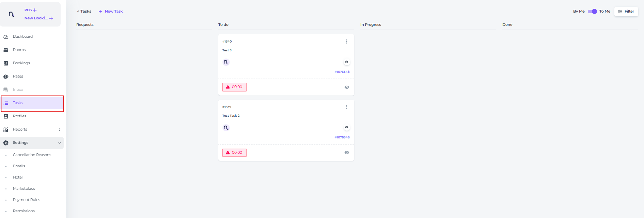
Task: Click the overdue 00:00 badge on task #1339
Action: coord(234,153)
